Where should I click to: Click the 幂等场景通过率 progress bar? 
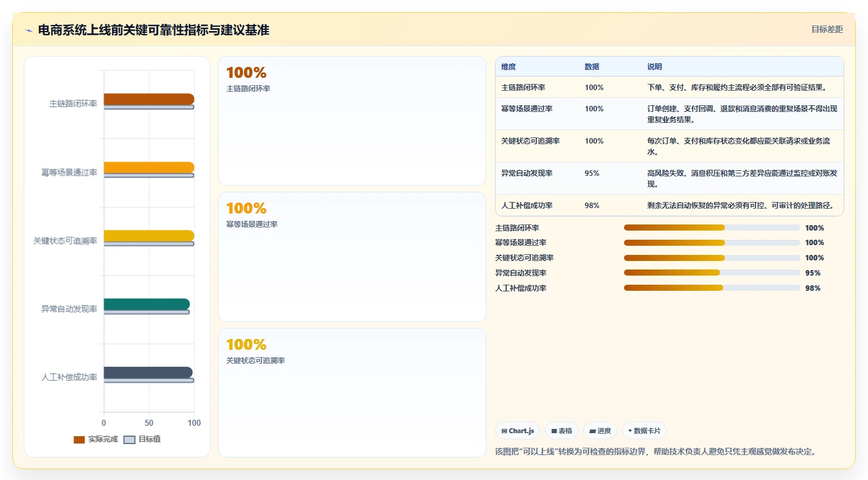pyautogui.click(x=712, y=243)
